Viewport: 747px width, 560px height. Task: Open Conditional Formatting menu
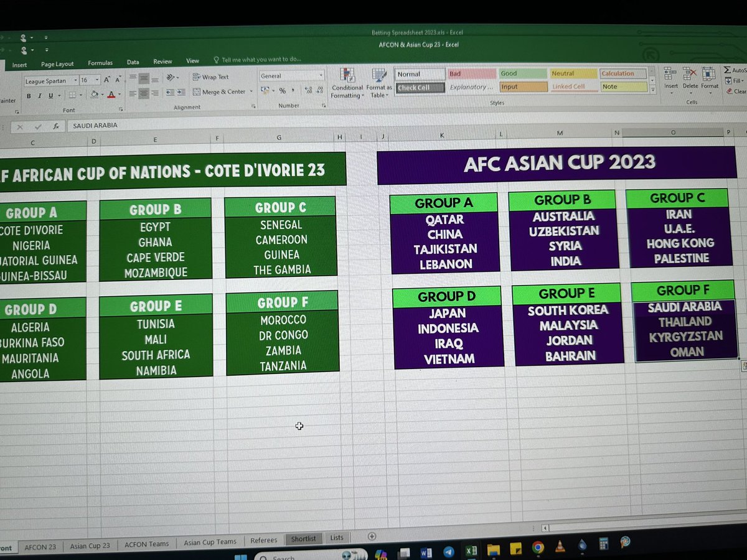(x=347, y=82)
